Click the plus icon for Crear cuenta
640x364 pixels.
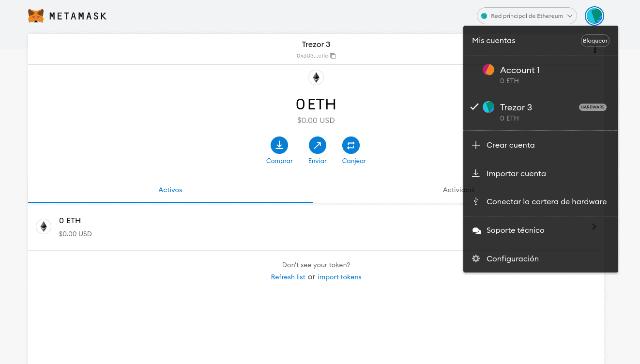point(476,145)
